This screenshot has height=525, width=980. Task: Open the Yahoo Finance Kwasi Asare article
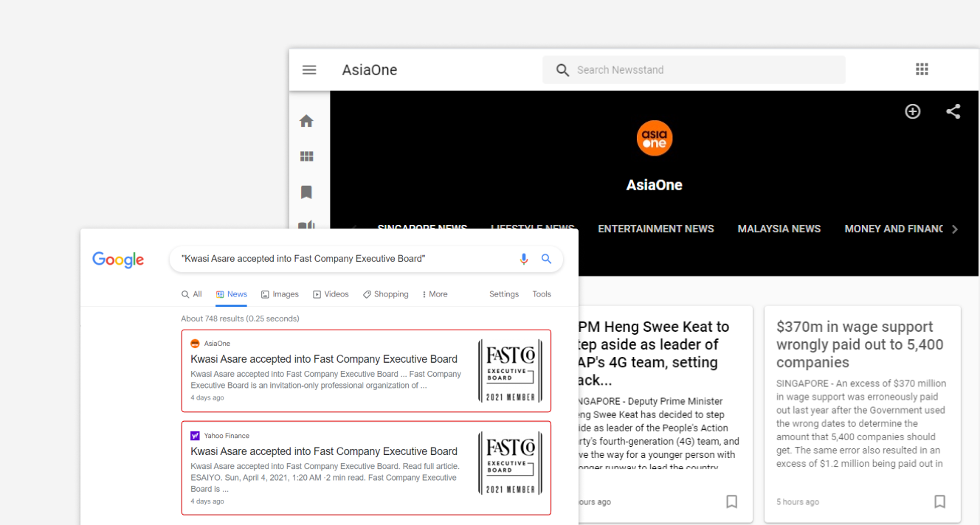(x=323, y=451)
